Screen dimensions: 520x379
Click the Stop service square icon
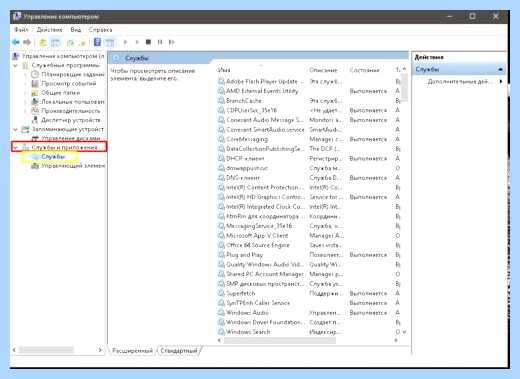(x=148, y=42)
